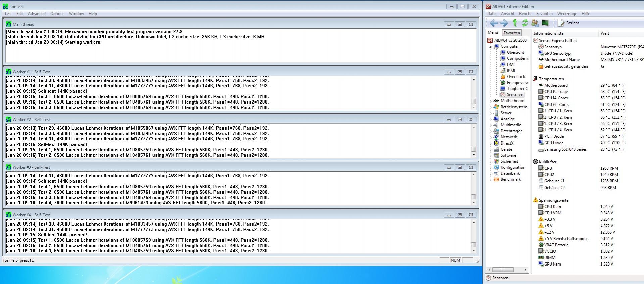This screenshot has height=284, width=644.
Task: Collapse the Computer tree node
Action: click(x=491, y=47)
